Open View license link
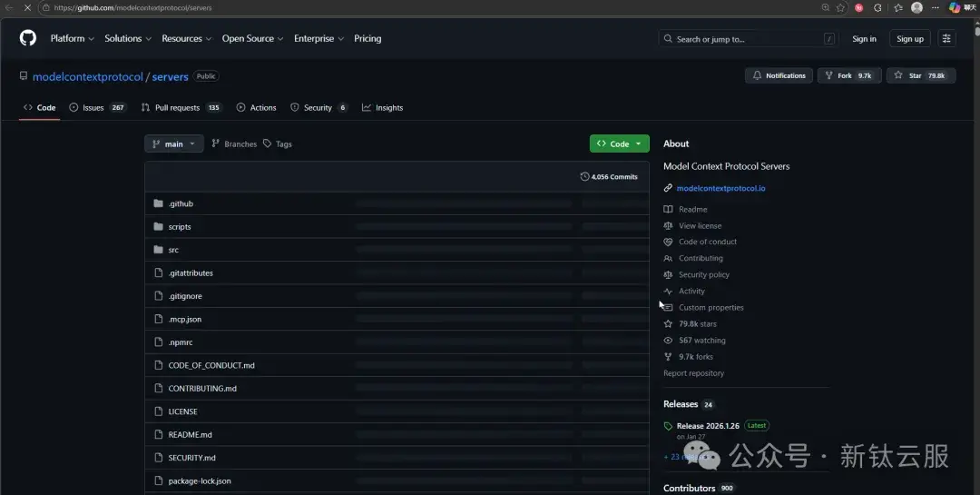 click(700, 226)
